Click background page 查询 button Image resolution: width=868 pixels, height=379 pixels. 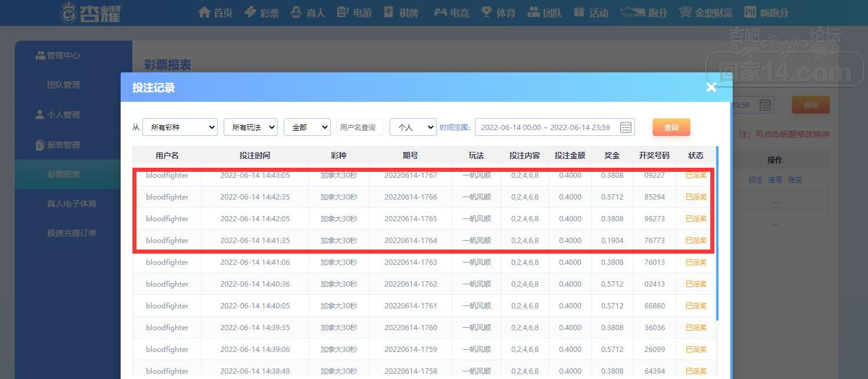pos(811,105)
